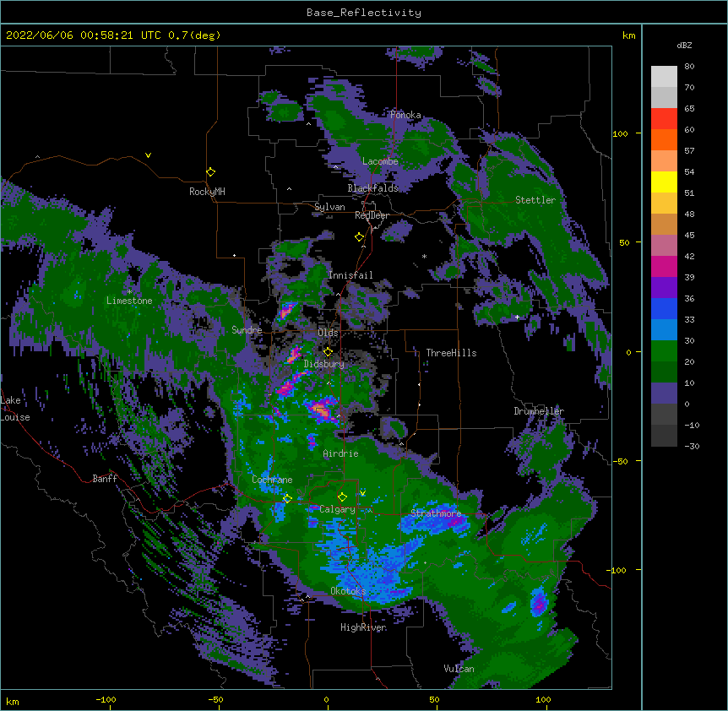Viewport: 728px width, 711px height.
Task: Select the light grey 70-80 dBZ legend swatch
Action: coord(664,77)
